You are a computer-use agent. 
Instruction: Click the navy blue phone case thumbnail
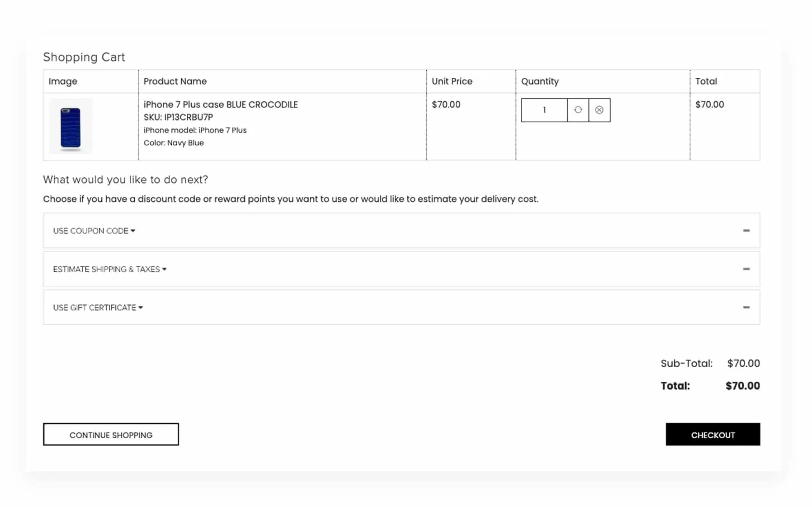(71, 127)
